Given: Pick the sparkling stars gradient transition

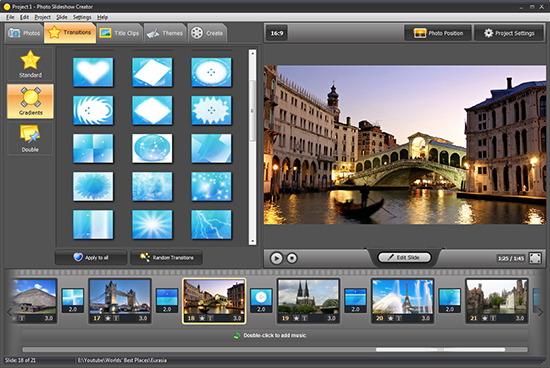Looking at the screenshot, I should pos(211,186).
